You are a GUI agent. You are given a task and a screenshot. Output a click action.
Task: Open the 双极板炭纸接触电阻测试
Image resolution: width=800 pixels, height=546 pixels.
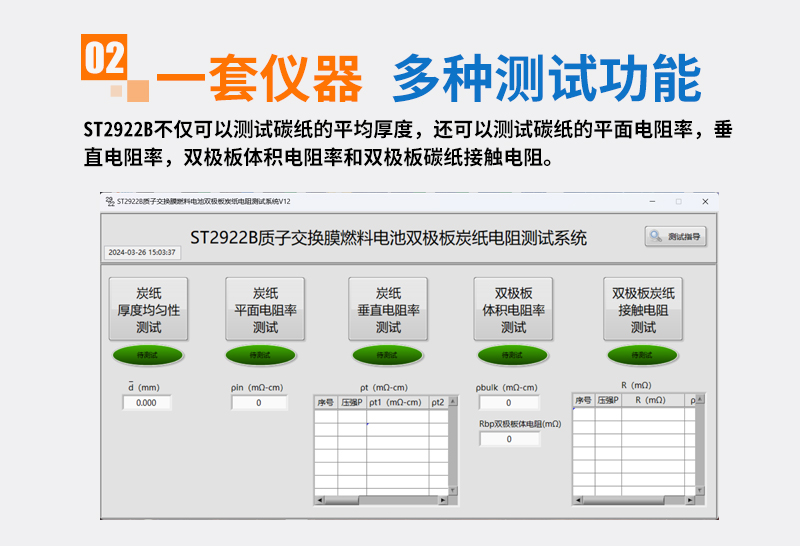(x=643, y=310)
